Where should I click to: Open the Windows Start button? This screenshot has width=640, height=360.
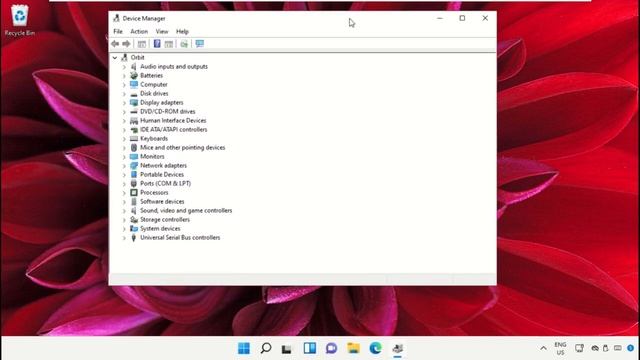click(244, 348)
